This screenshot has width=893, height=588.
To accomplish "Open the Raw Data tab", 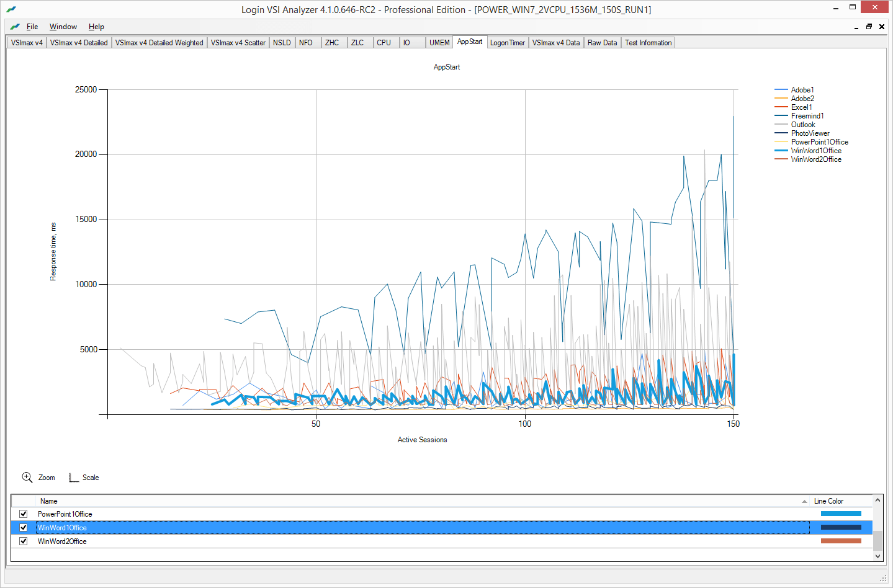I will (x=603, y=42).
